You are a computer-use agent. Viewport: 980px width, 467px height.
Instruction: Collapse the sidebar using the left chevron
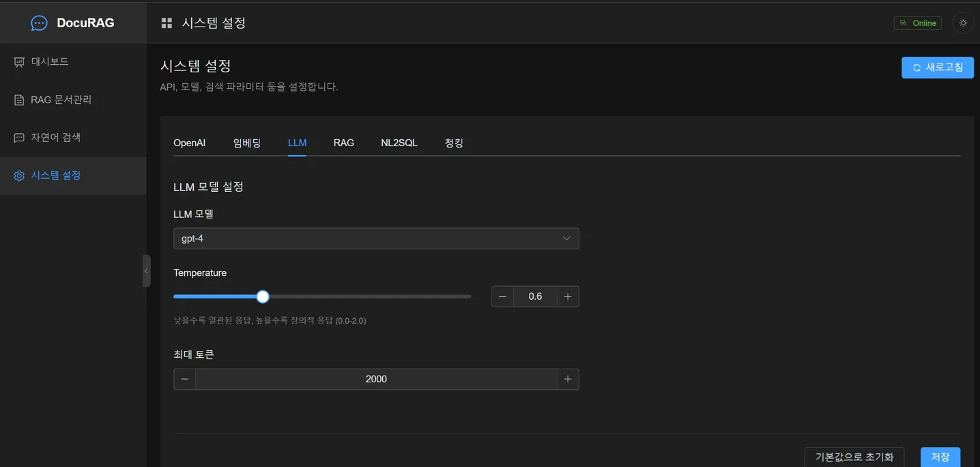[146, 270]
